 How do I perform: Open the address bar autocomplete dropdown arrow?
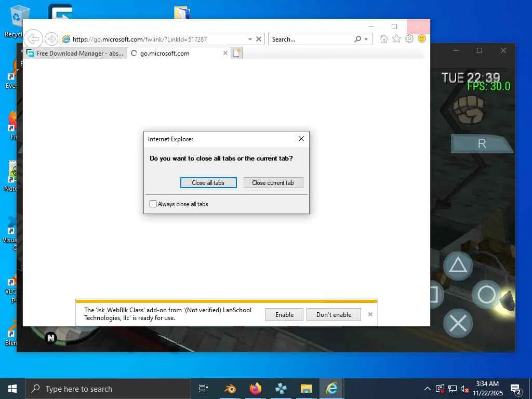[x=250, y=39]
